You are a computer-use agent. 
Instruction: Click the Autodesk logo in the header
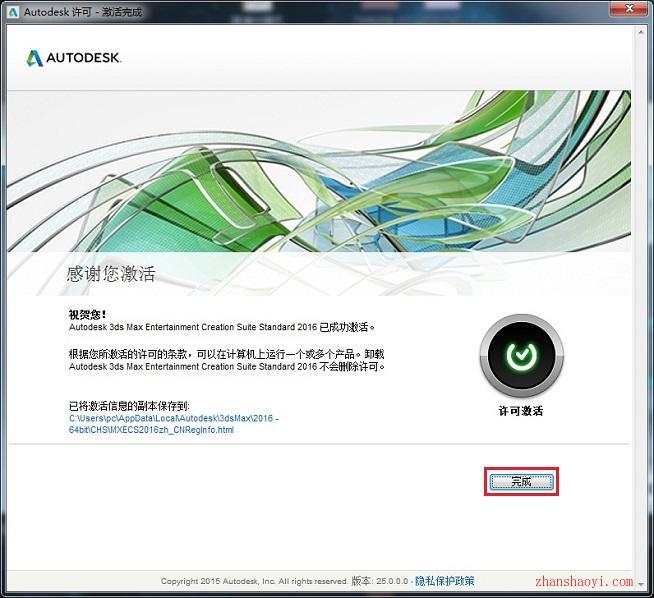[74, 58]
